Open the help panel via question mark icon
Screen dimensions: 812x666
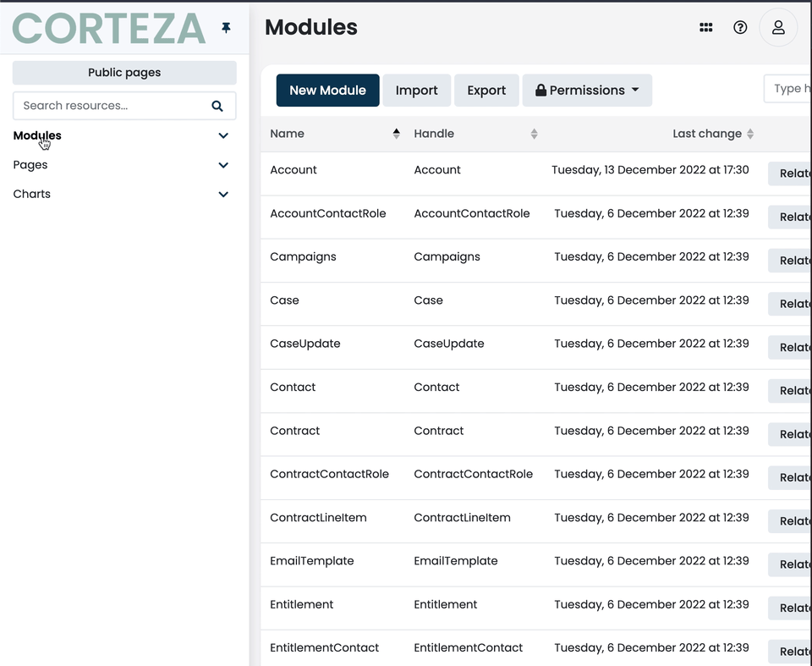tap(740, 27)
